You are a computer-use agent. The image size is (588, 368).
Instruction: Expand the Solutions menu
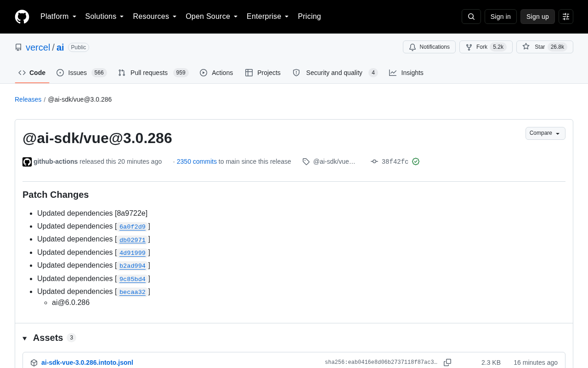point(105,17)
